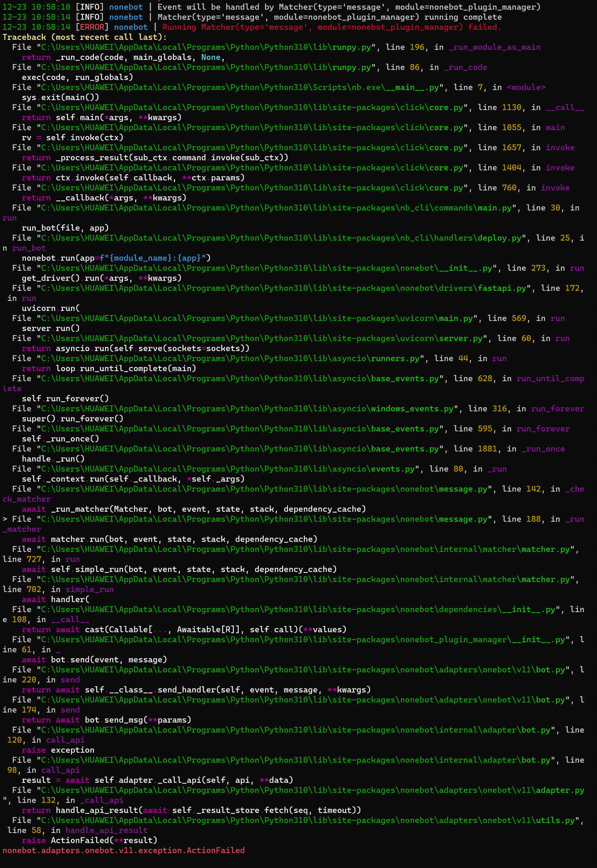Click the 'server.run()' code line
The image size is (597, 868).
(51, 329)
